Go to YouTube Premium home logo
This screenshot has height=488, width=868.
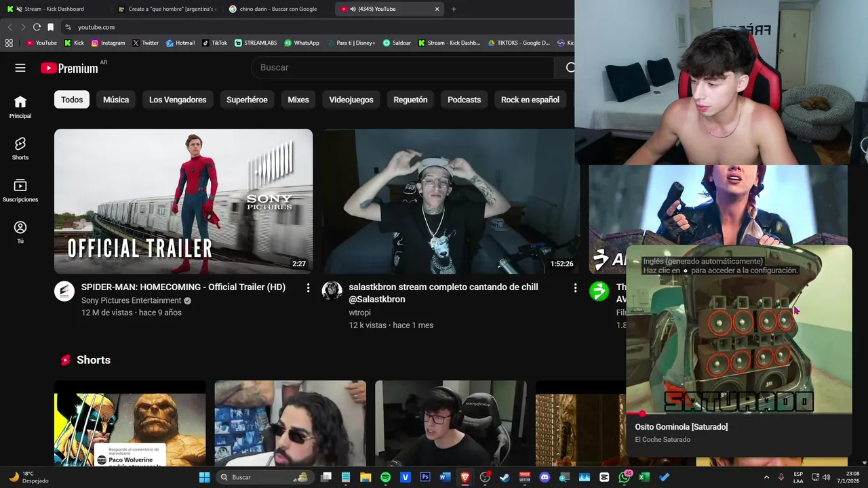[x=69, y=68]
